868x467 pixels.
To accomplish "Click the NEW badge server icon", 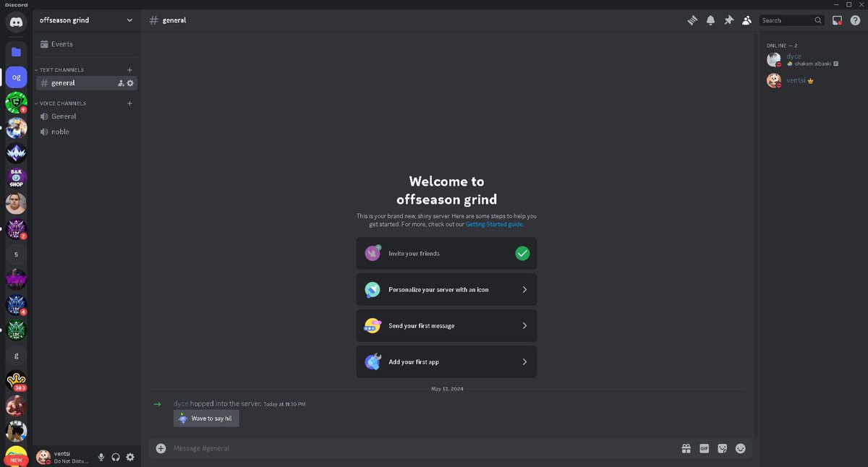I will [16, 457].
